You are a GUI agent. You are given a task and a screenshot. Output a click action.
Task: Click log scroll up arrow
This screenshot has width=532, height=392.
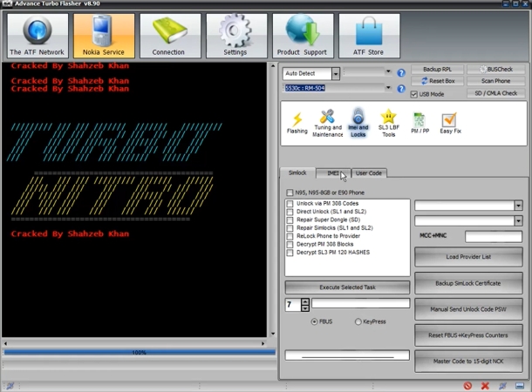tap(273, 66)
